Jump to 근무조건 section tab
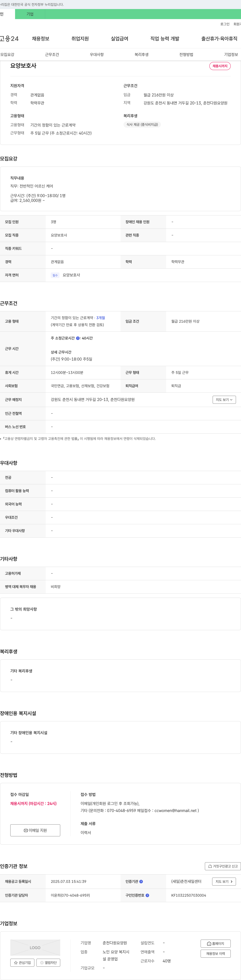 [x=52, y=55]
